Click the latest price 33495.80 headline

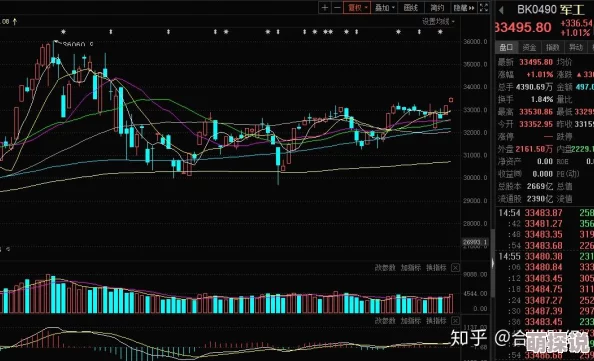tap(523, 28)
